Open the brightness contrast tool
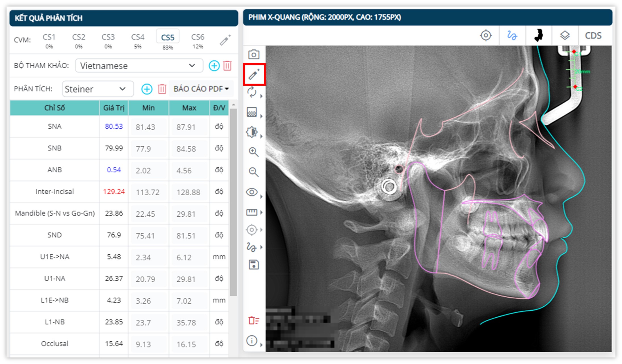The width and height of the screenshot is (622, 364). 252,132
